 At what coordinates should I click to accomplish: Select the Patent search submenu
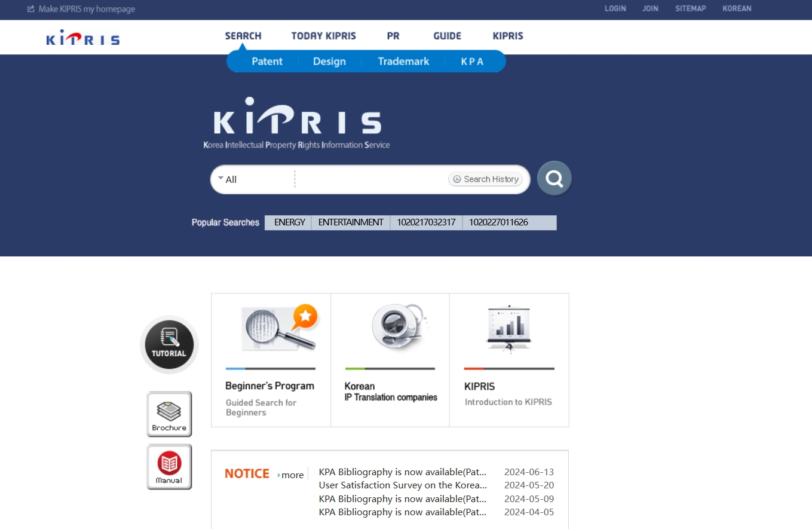tap(267, 61)
